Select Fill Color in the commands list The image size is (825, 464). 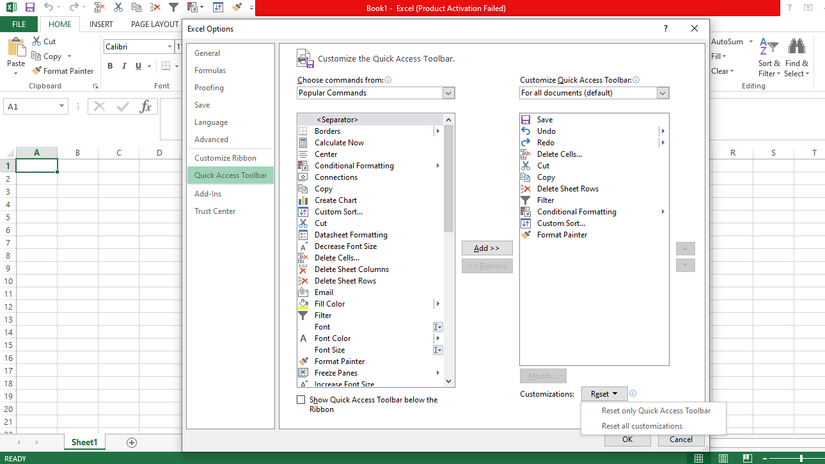click(370, 304)
